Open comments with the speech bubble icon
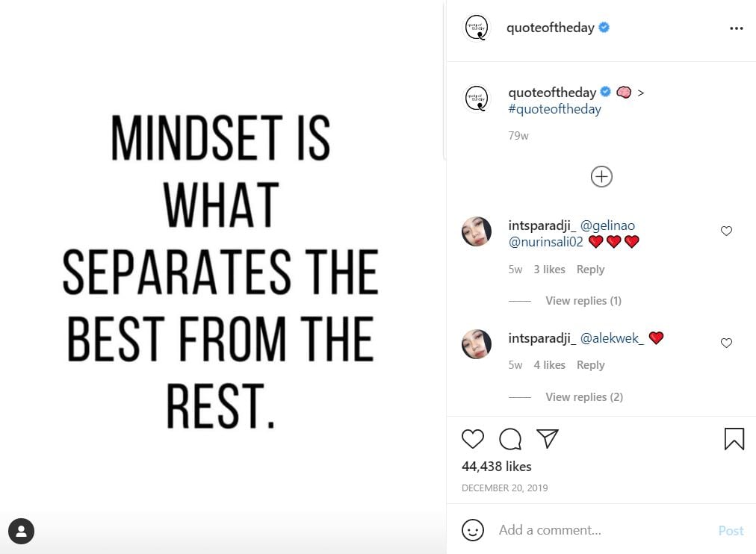756x554 pixels. [510, 439]
